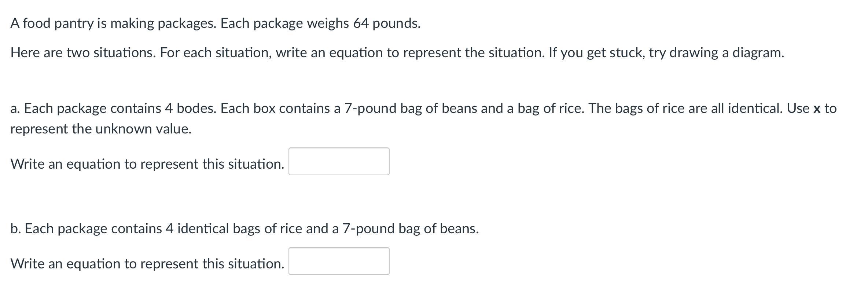The height and width of the screenshot is (308, 868).
Task: Click "represent the unknown value" text line
Action: pyautogui.click(x=101, y=129)
